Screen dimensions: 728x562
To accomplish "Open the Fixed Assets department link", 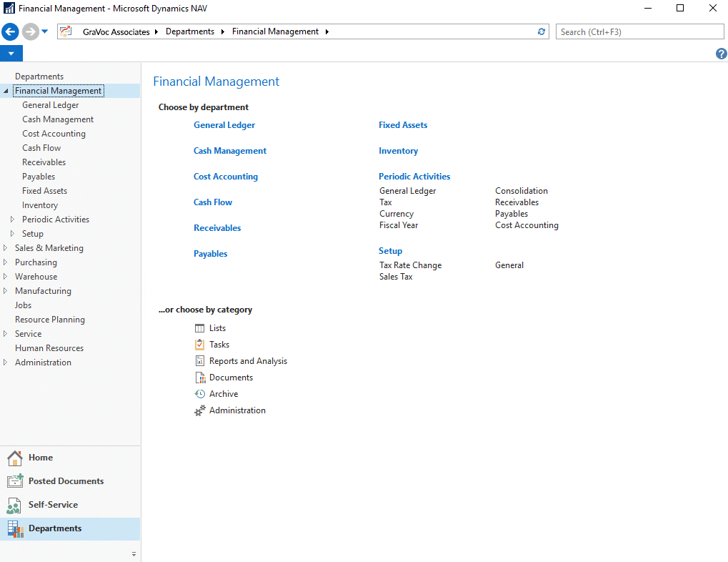I will click(x=403, y=125).
